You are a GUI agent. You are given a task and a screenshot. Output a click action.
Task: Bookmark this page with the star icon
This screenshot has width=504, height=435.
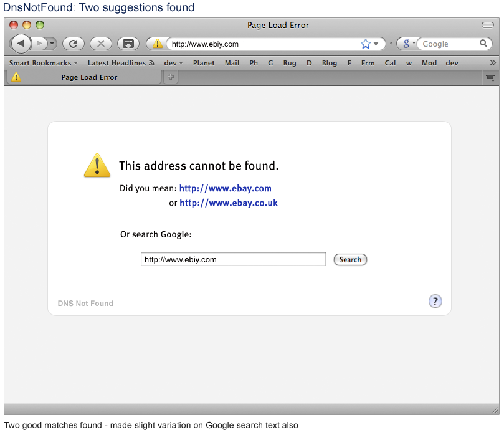(365, 44)
